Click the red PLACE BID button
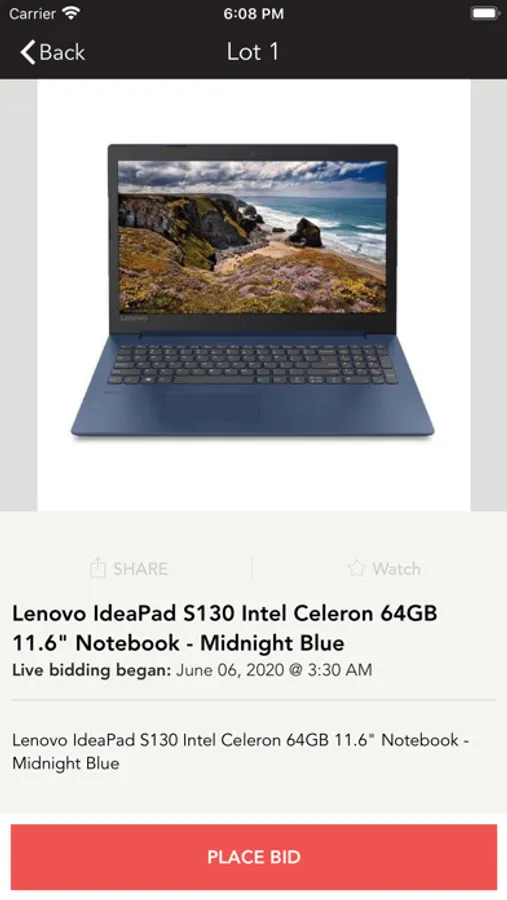Image resolution: width=507 pixels, height=900 pixels. 254,857
